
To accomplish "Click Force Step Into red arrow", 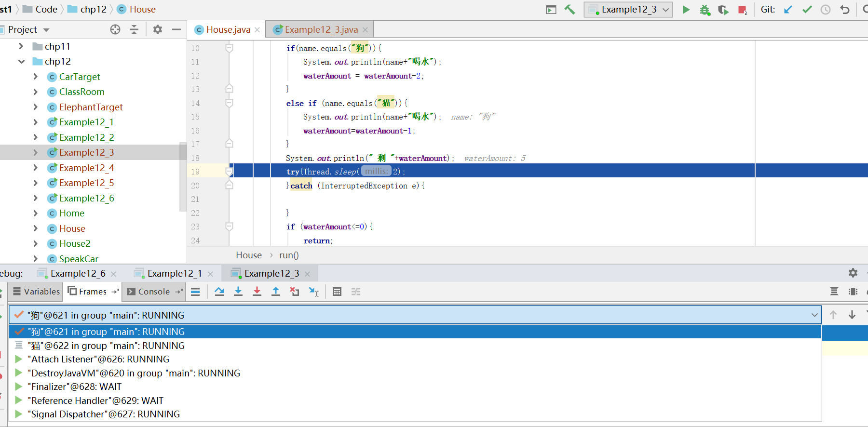I will pos(257,292).
